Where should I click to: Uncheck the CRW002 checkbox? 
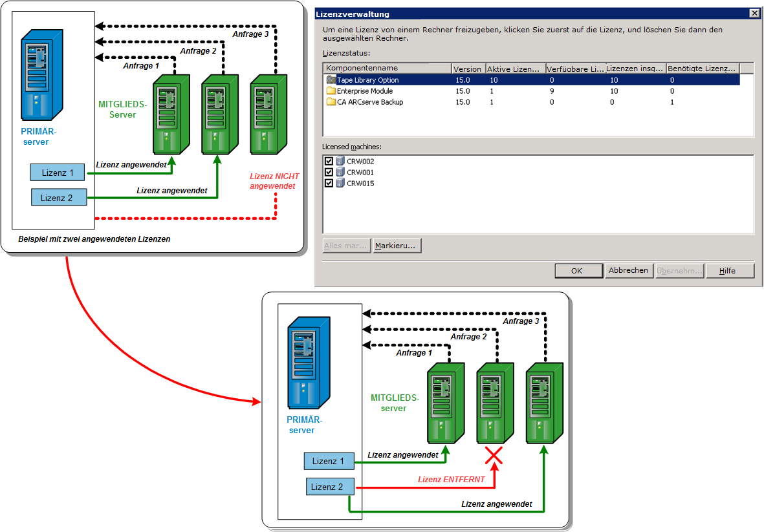(x=329, y=161)
